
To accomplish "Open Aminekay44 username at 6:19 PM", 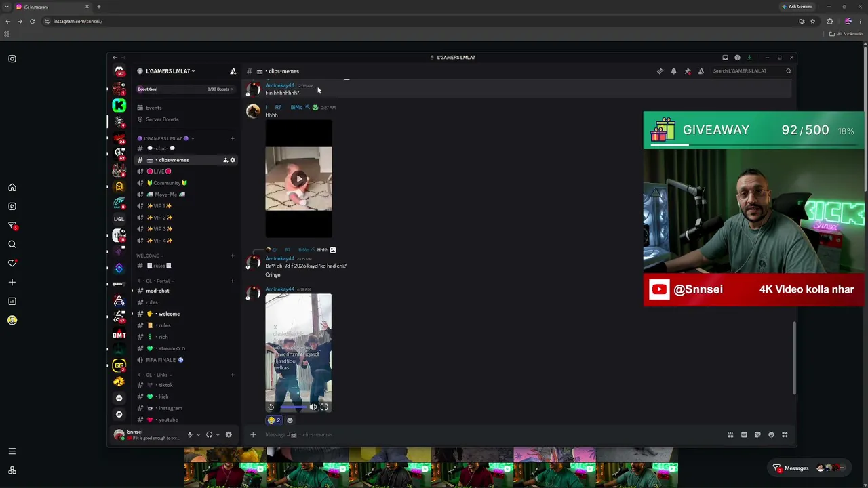I will 279,289.
